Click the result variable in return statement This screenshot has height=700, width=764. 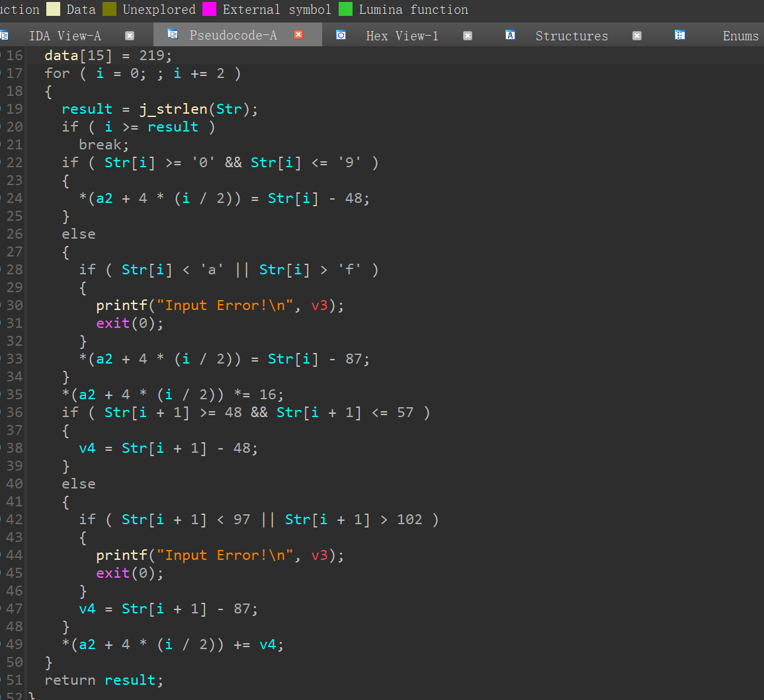click(130, 680)
